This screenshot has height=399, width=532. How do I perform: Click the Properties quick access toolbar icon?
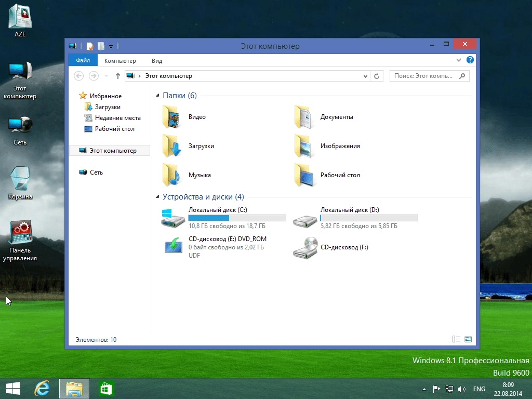point(90,46)
